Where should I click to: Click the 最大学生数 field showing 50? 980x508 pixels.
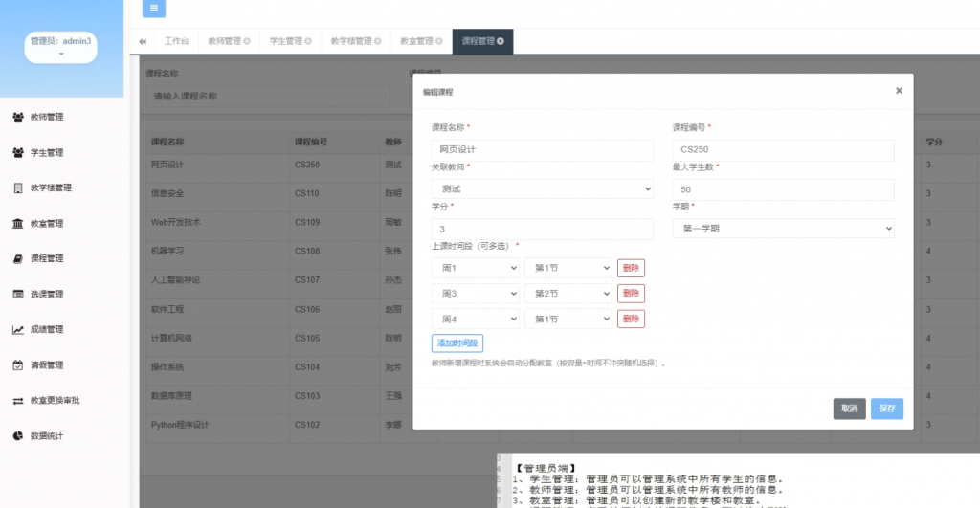click(x=783, y=189)
